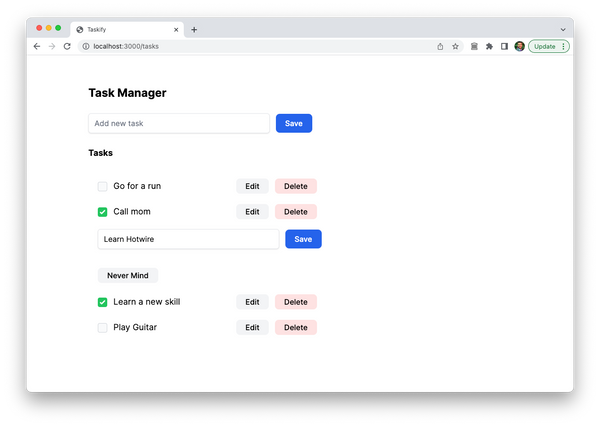Click the Learn Hotwire edit field

tap(188, 239)
